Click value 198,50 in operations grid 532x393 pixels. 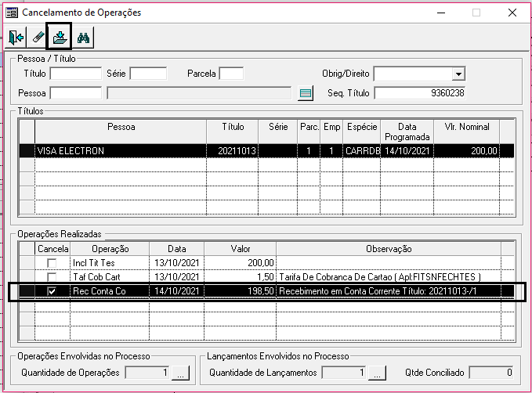coord(241,291)
